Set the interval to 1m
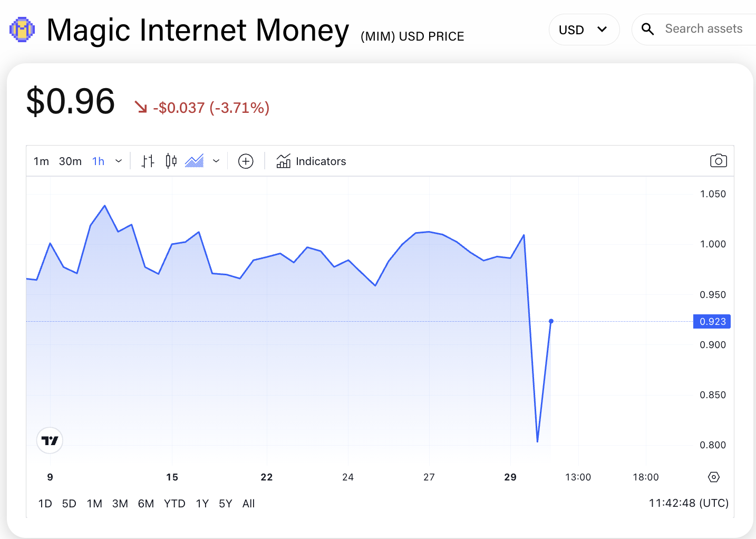 (41, 161)
